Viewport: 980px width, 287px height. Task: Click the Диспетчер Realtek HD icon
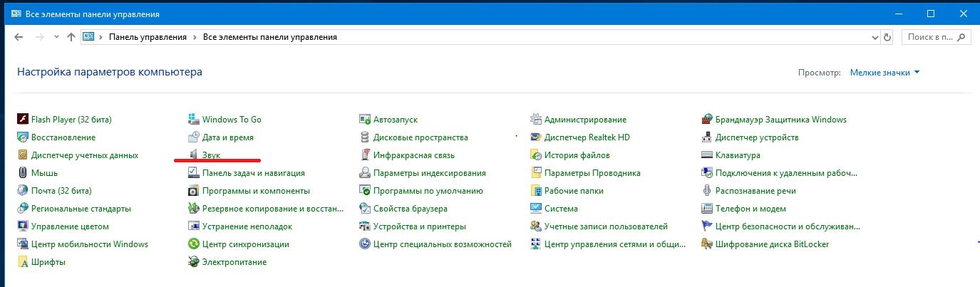tap(536, 137)
